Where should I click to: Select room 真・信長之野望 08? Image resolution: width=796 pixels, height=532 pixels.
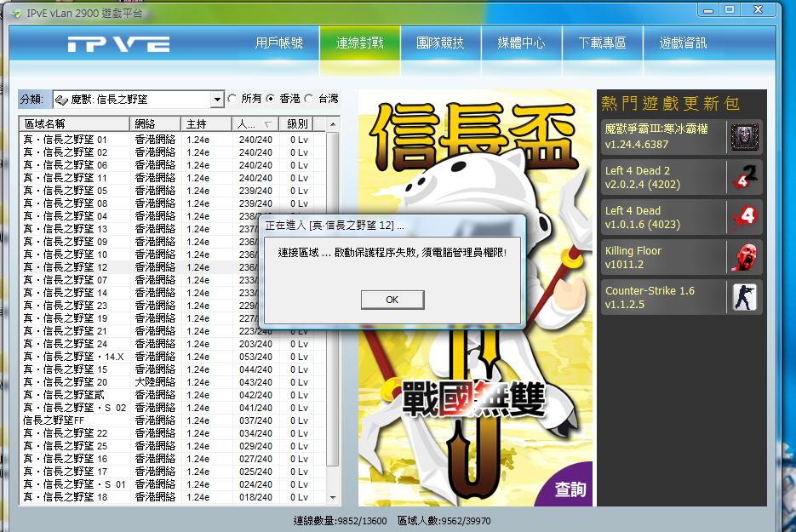[x=173, y=203]
